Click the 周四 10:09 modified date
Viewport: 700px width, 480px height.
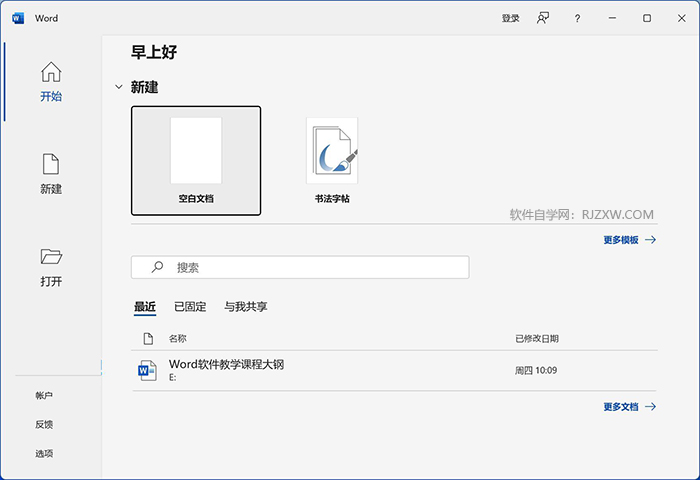tap(536, 370)
